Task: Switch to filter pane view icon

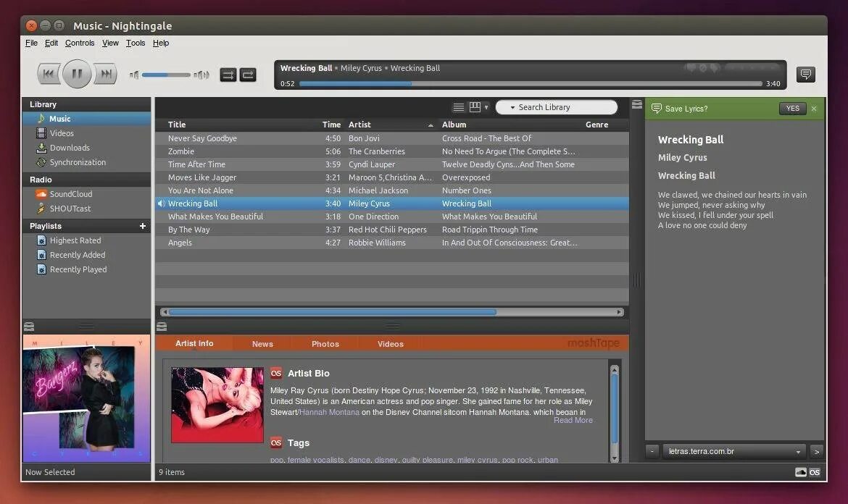Action: pos(475,107)
